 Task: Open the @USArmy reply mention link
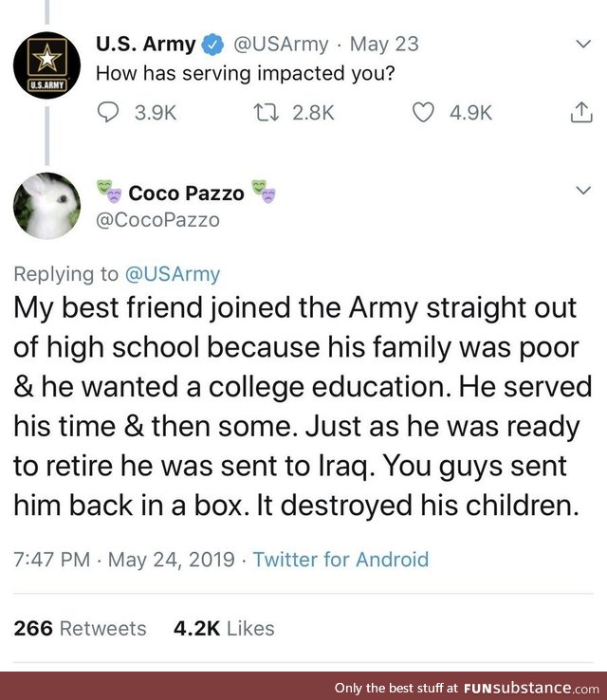point(173,274)
